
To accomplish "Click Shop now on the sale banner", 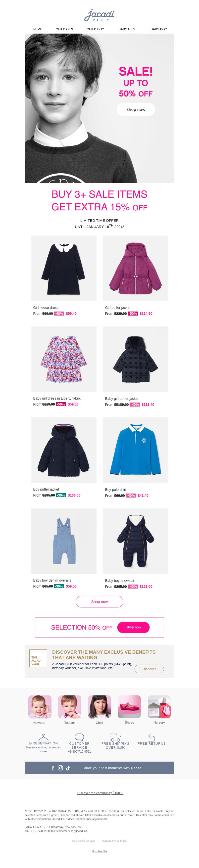I will [136, 109].
